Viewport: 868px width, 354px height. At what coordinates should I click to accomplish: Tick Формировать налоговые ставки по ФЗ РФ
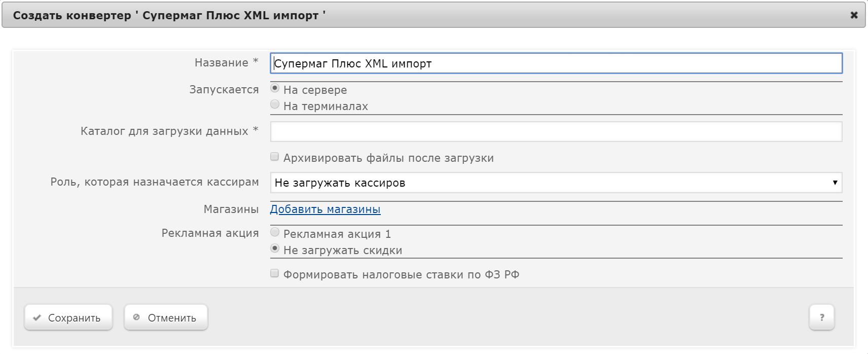(275, 274)
